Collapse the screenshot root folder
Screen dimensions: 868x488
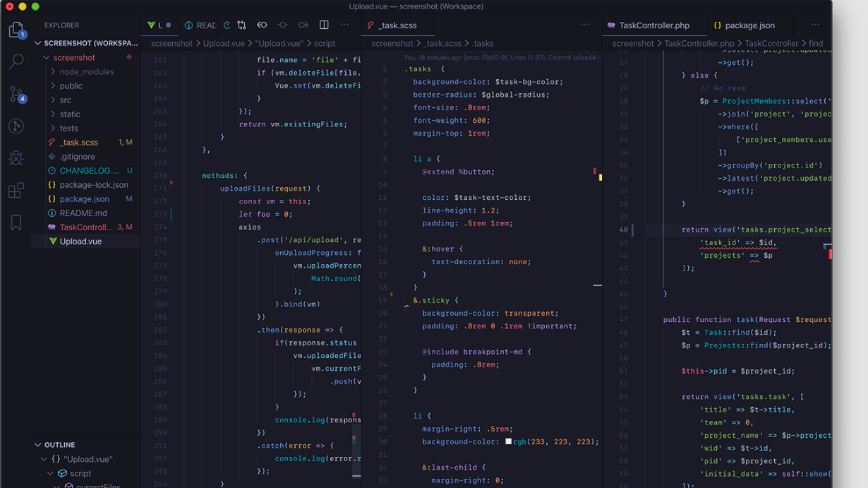pos(46,57)
